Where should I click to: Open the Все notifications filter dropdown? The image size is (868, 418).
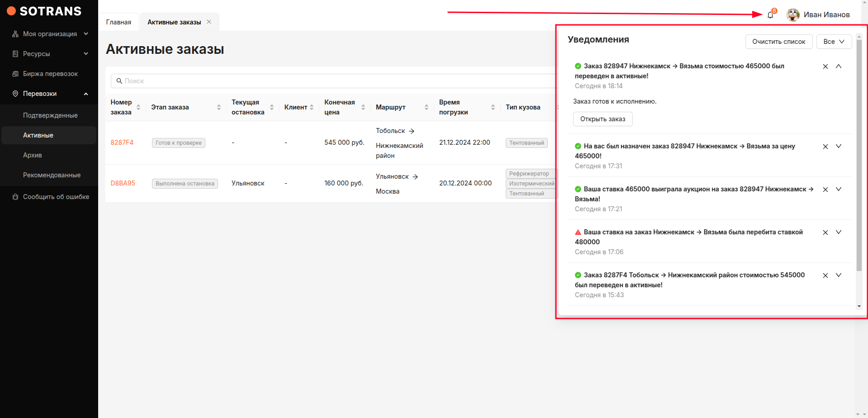(x=834, y=42)
